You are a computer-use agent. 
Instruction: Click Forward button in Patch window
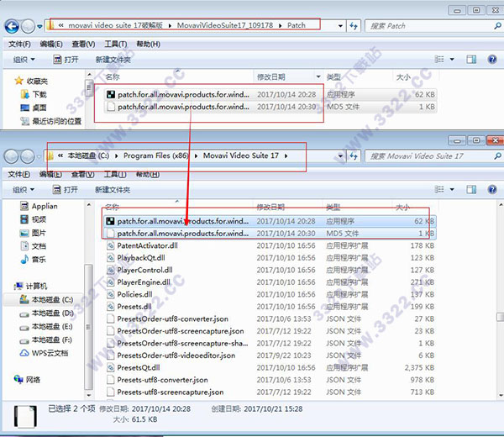pos(28,26)
